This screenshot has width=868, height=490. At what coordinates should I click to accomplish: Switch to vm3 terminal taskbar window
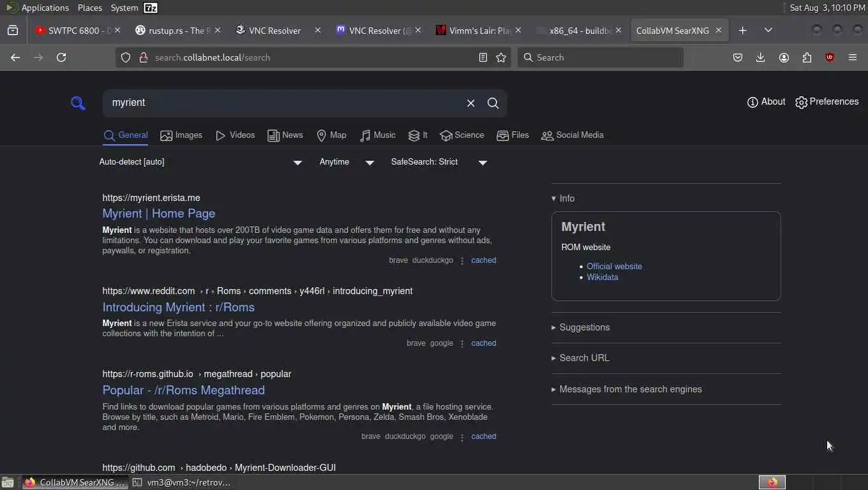[183, 482]
